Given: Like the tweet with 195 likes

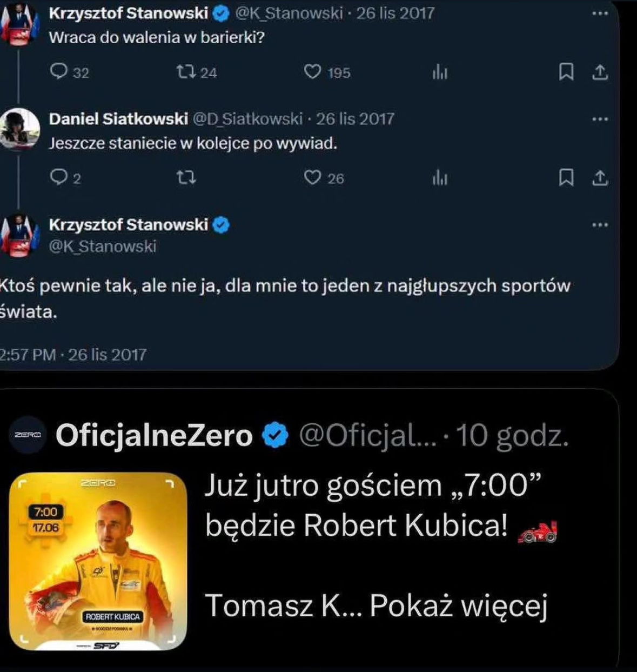Looking at the screenshot, I should point(313,71).
